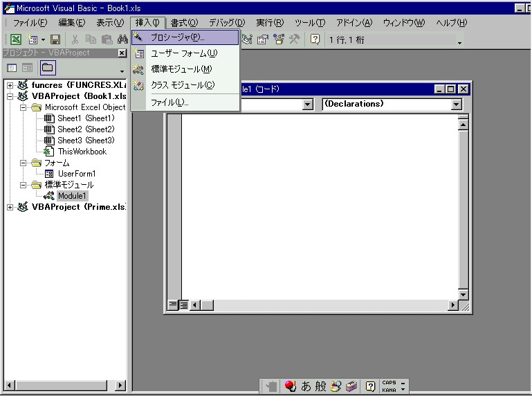Choose プロシージャ(P)... from Insert menu

[x=185, y=37]
